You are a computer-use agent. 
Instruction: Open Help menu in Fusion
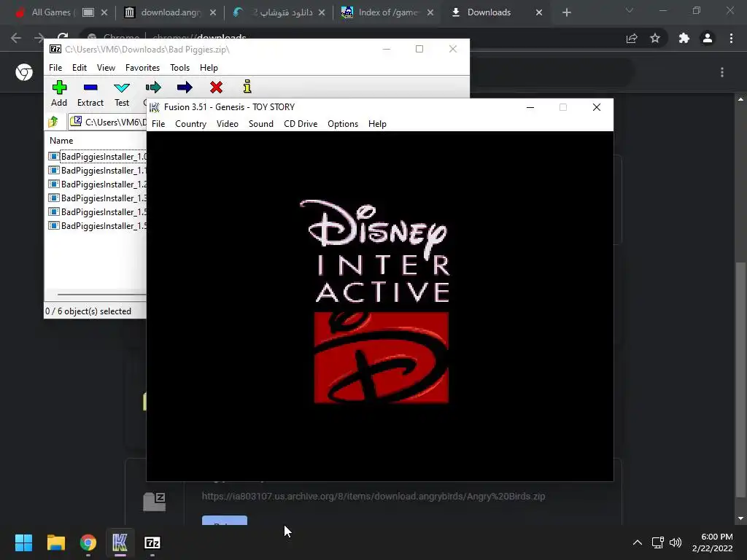377,124
